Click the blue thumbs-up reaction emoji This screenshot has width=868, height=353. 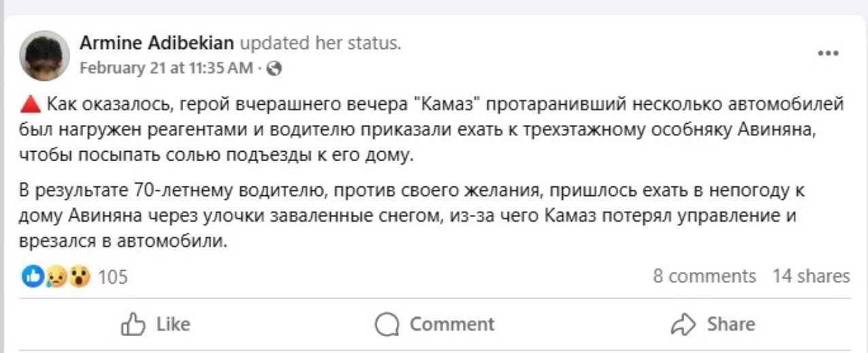pos(32,276)
